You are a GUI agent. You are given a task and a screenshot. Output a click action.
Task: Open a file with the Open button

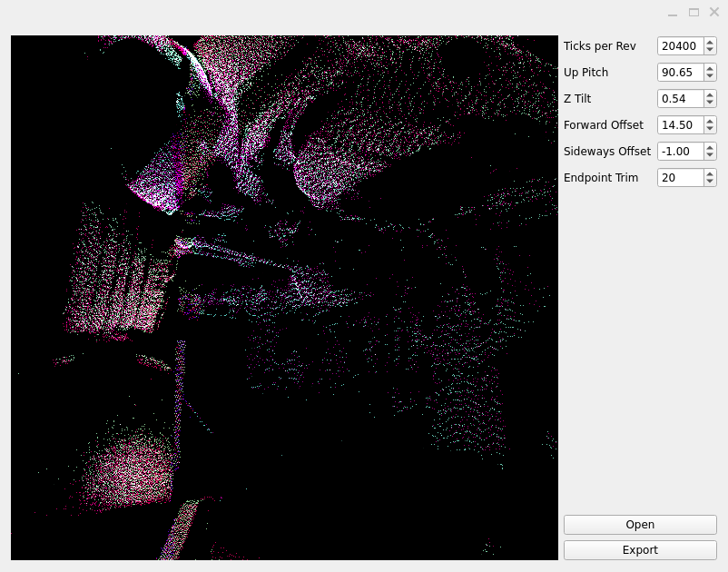(640, 525)
